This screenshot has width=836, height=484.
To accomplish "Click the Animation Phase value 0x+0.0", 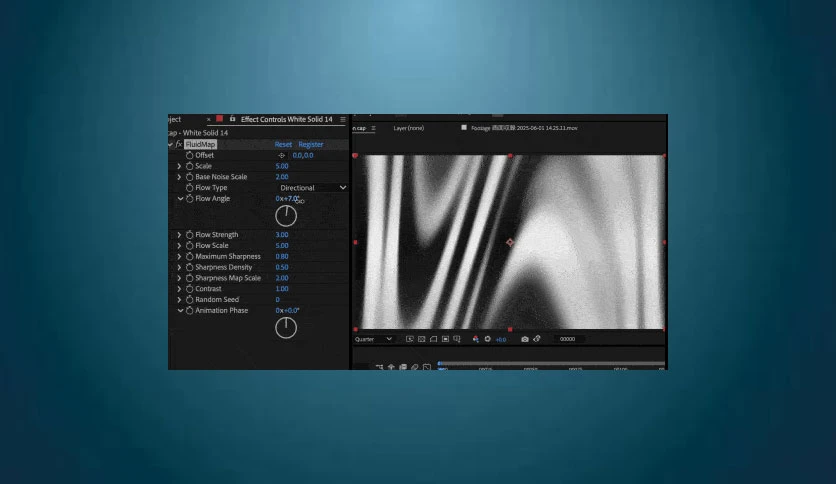I will (287, 310).
